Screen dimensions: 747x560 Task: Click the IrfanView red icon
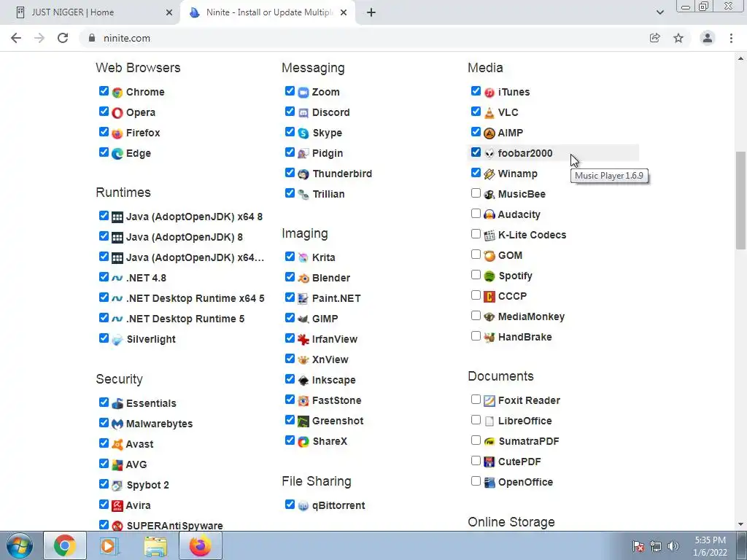pyautogui.click(x=303, y=340)
